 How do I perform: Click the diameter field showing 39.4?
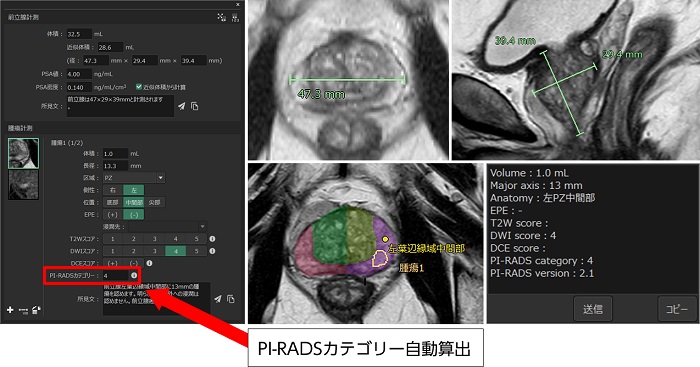coord(193,60)
